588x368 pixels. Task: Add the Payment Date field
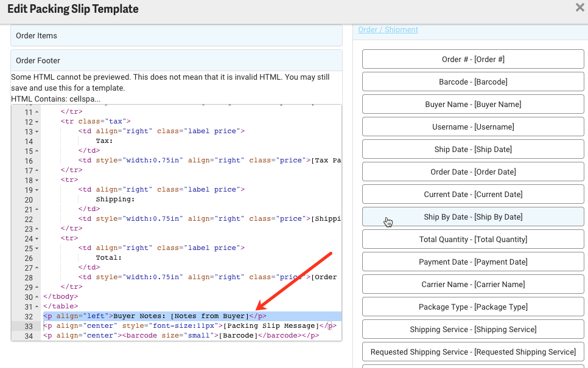click(x=473, y=262)
